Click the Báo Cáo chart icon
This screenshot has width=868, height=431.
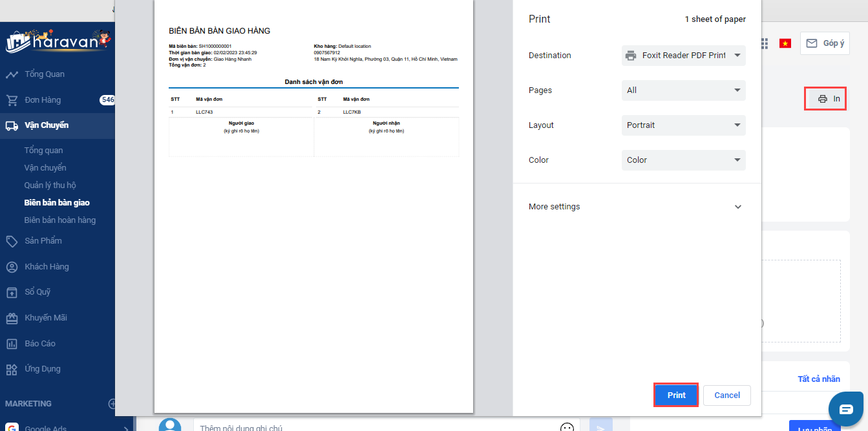(12, 344)
